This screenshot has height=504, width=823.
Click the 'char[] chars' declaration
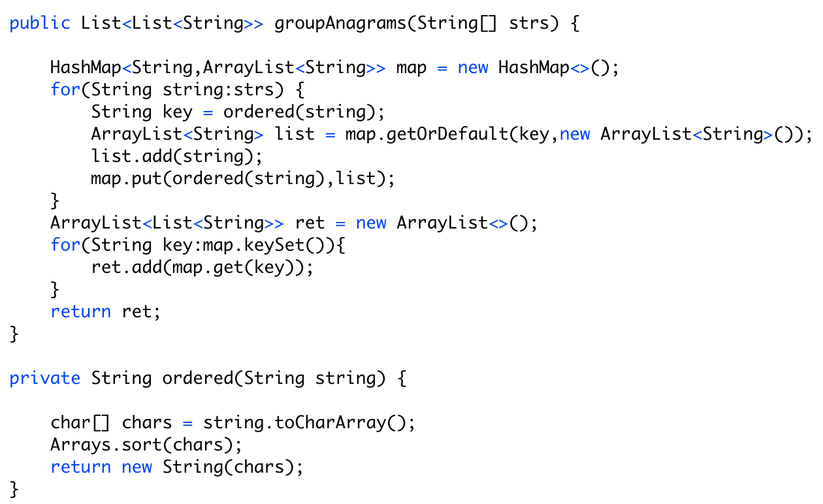coord(111,422)
